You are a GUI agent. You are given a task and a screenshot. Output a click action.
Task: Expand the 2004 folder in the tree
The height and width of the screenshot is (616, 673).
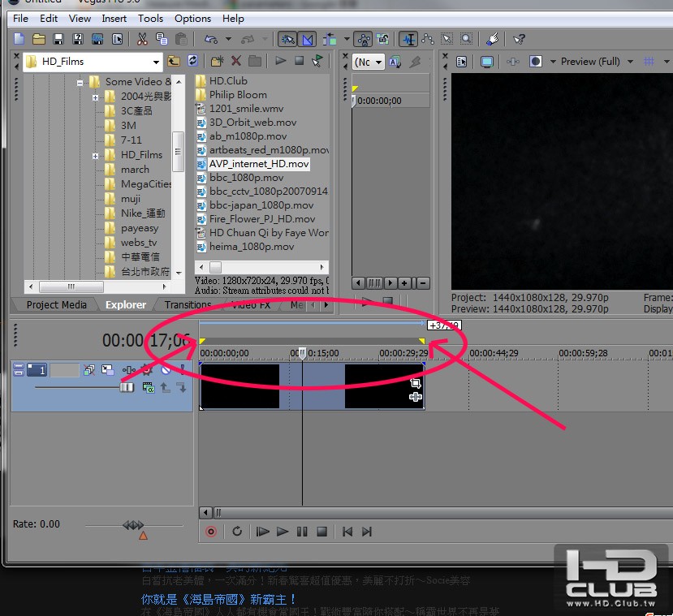tap(95, 98)
